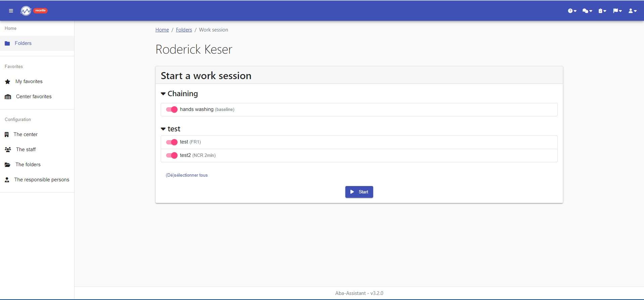Click the Home breadcrumb link

[162, 30]
